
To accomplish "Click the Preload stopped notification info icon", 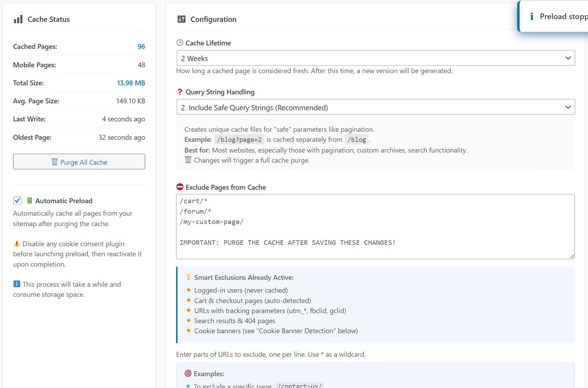I will 532,16.
